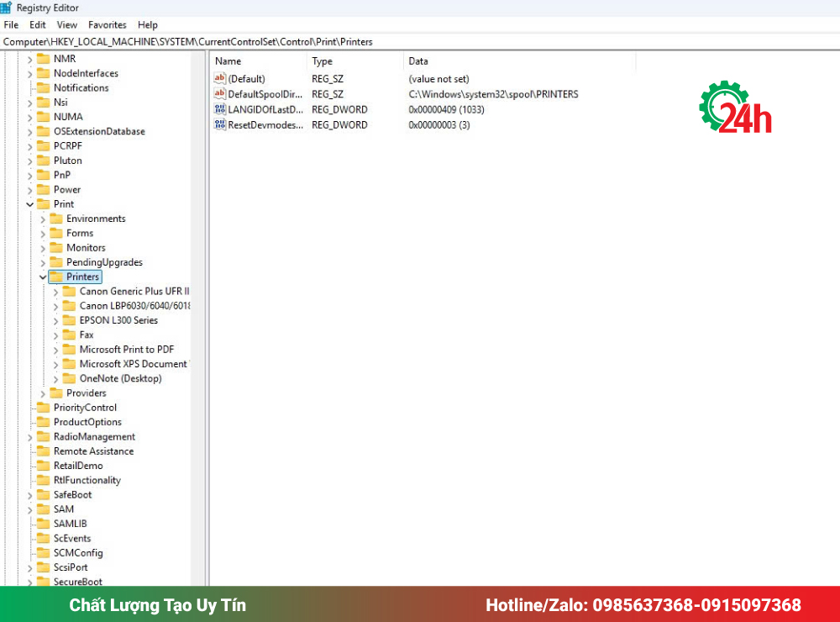The image size is (840, 622).
Task: Open the Favorites menu
Action: point(108,24)
